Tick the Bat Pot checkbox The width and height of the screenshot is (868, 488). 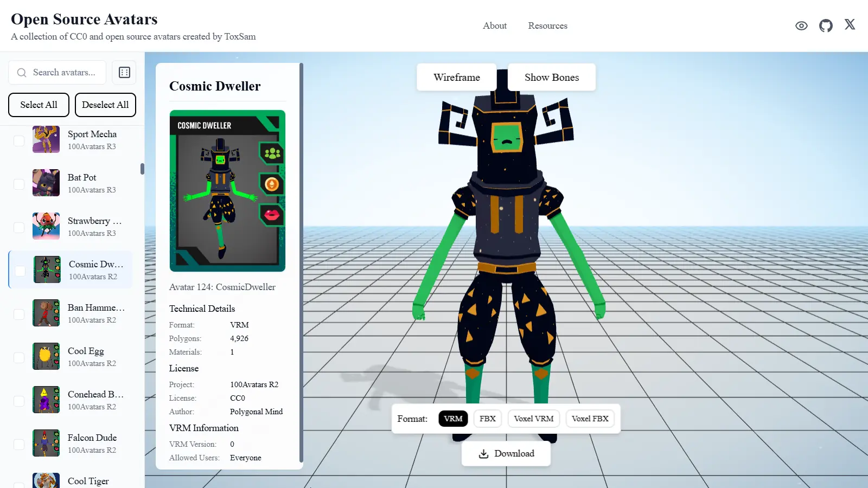click(x=19, y=184)
